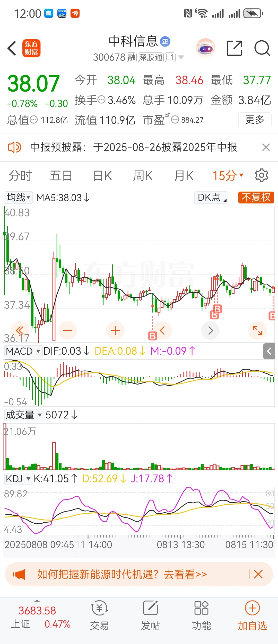This screenshot has width=278, height=644.
Task: Open the 均线 indicator dropdown
Action: tap(18, 198)
